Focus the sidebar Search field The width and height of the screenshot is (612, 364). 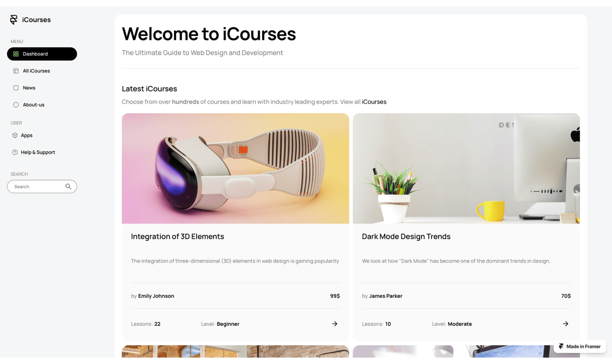[42, 187]
